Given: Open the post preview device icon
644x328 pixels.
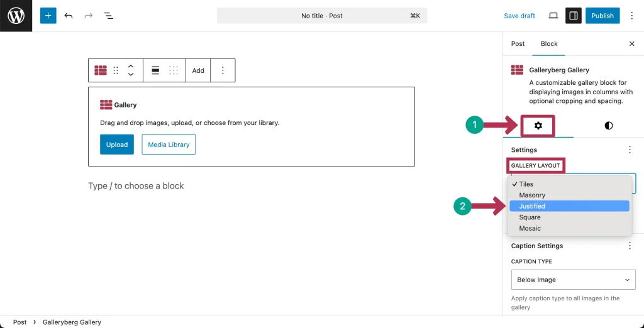Looking at the screenshot, I should [553, 16].
